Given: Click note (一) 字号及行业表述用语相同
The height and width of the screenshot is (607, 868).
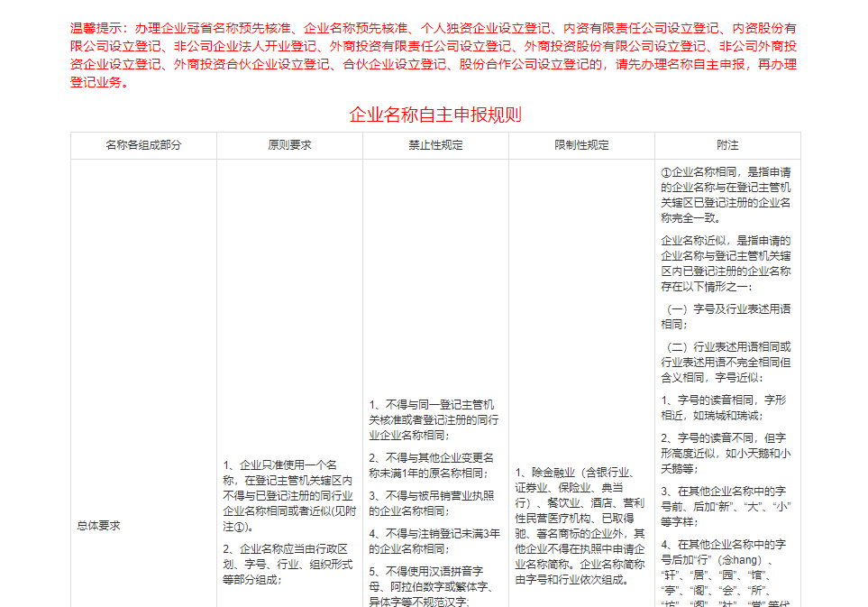Looking at the screenshot, I should 726,316.
